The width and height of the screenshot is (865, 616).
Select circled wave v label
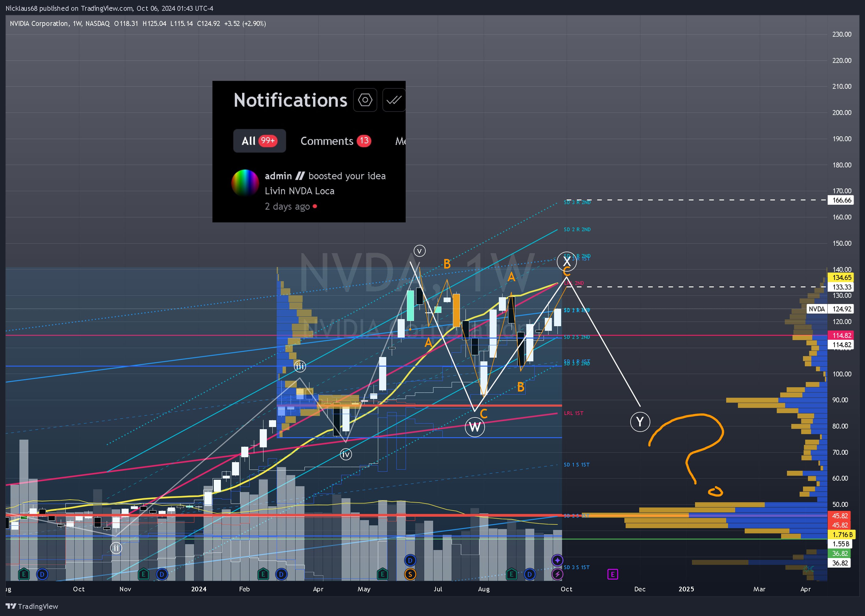click(x=420, y=251)
